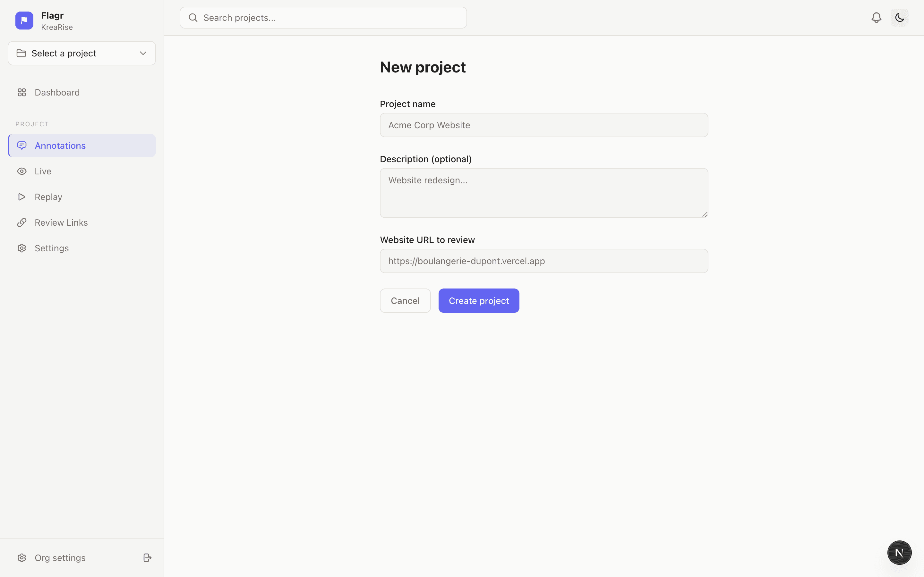Click the Annotations speech bubble icon
The width and height of the screenshot is (924, 577).
click(x=22, y=146)
